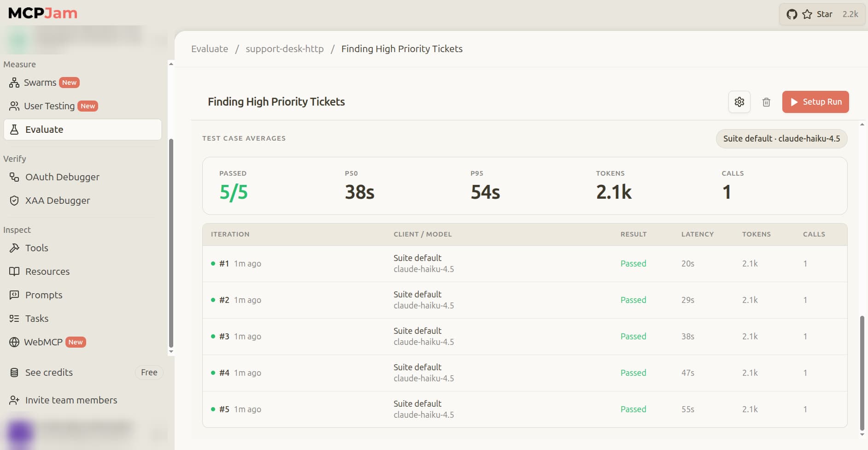Navigate to support-desk-http breadcrumb
868x450 pixels.
[285, 49]
